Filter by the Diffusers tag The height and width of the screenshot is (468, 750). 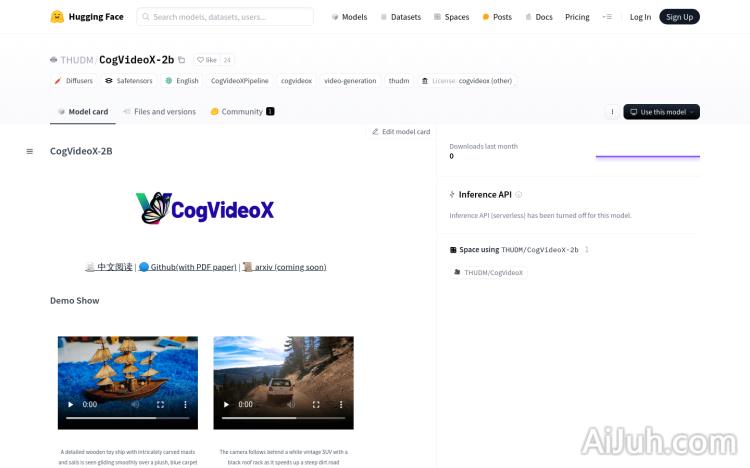click(x=74, y=81)
